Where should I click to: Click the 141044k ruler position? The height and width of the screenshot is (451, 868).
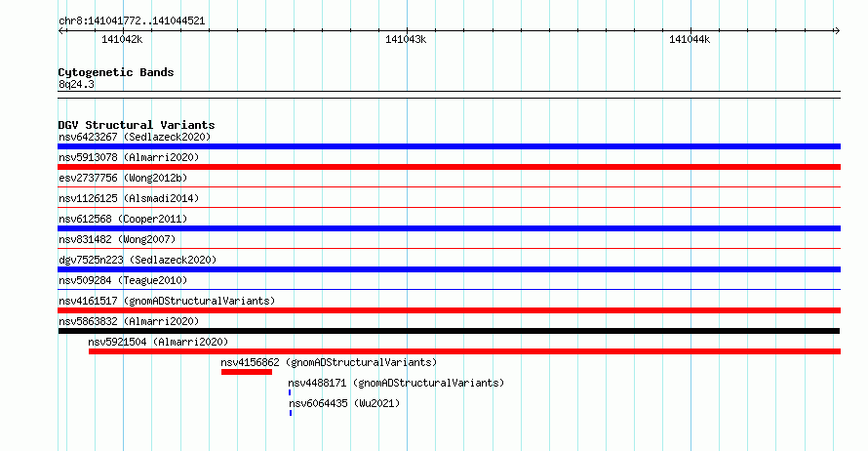tap(690, 39)
